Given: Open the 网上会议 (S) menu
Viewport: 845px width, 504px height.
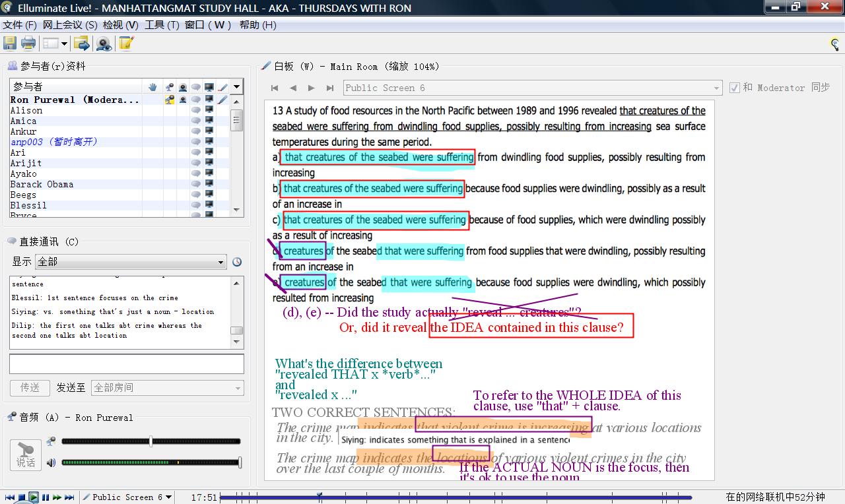Looking at the screenshot, I should click(x=70, y=25).
